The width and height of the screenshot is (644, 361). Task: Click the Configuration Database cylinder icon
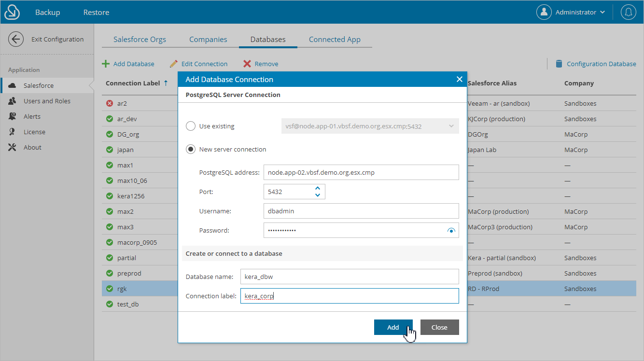(x=559, y=64)
